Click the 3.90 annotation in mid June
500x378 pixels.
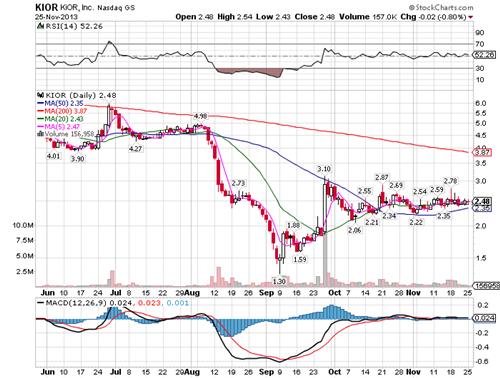[x=77, y=159]
